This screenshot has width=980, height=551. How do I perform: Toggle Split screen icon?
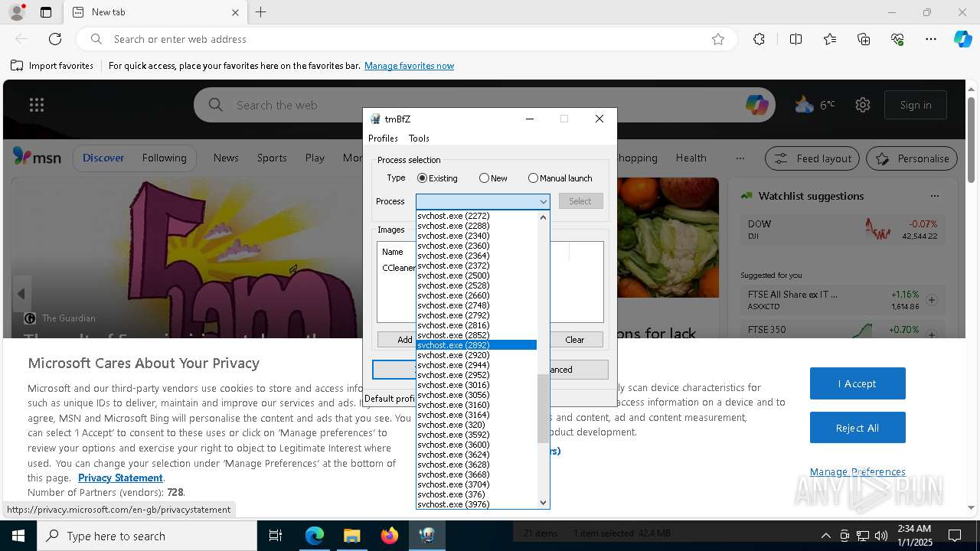point(795,39)
